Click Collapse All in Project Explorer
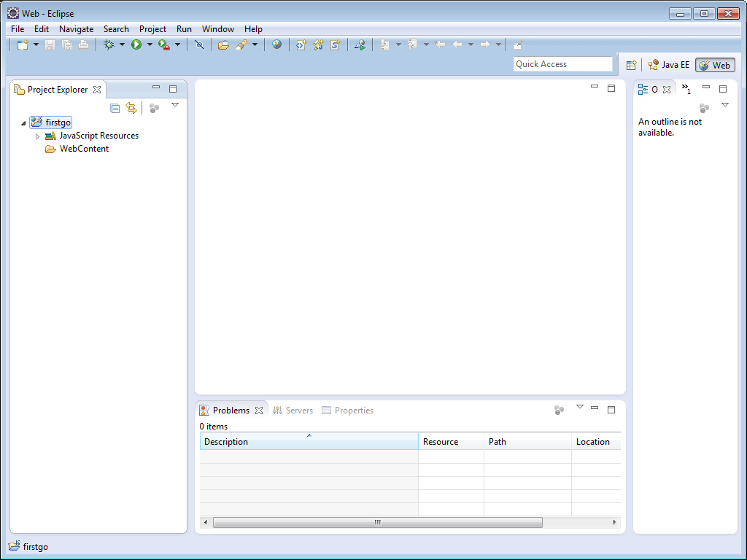 tap(115, 108)
